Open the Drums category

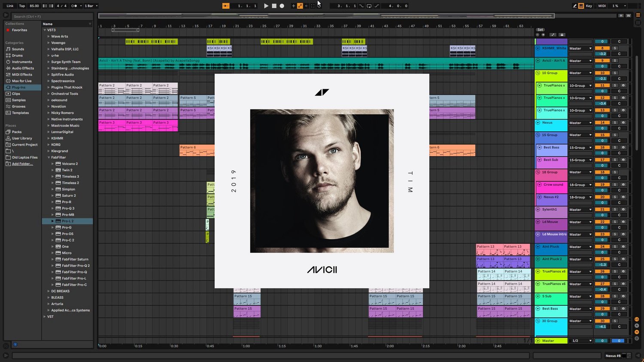(x=17, y=55)
